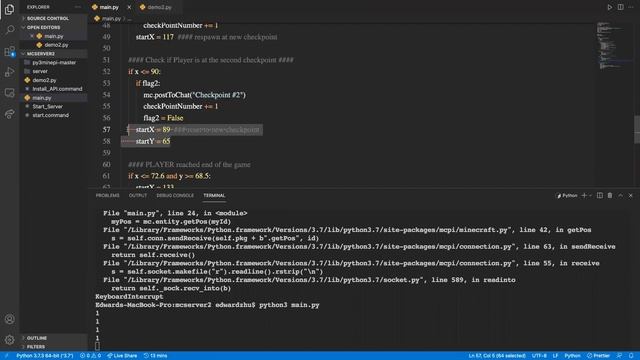Open notifications bell in status bar
Image resolution: width=640 pixels, height=360 pixels.
pos(631,356)
